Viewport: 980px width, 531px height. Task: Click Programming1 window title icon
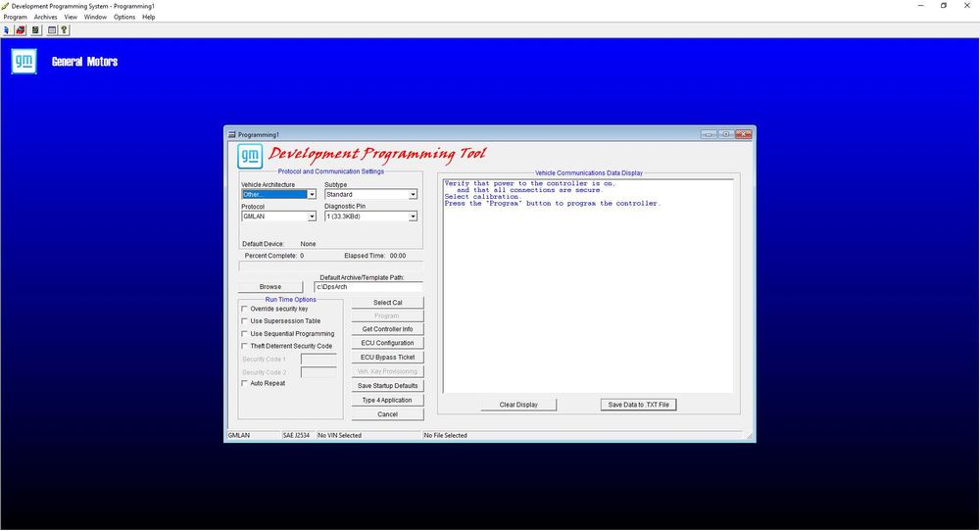click(232, 134)
